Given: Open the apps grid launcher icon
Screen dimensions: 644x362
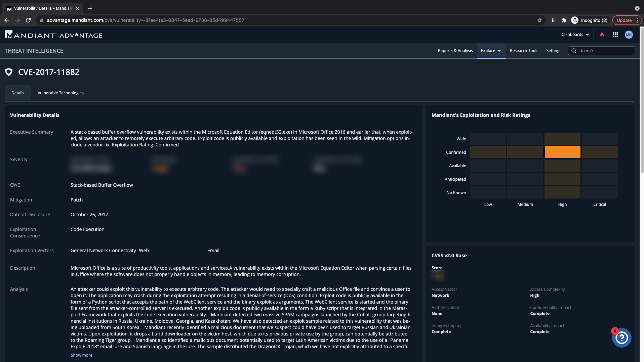Looking at the screenshot, I should [615, 35].
